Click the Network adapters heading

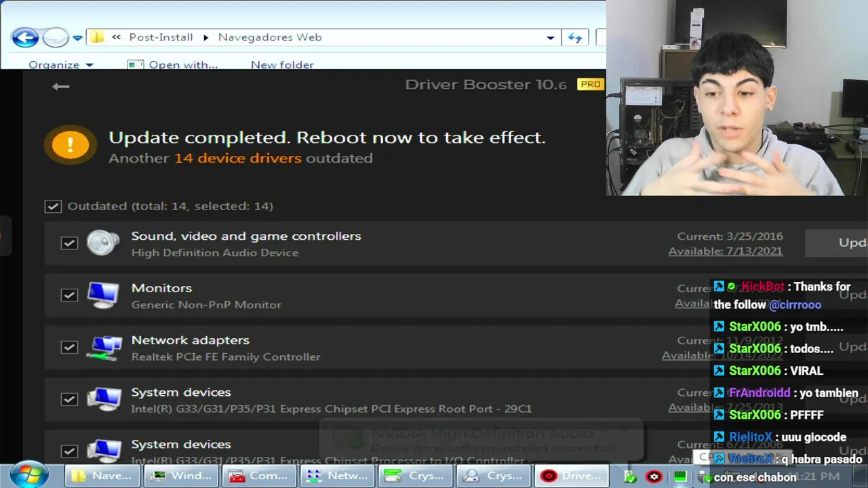[x=190, y=340]
